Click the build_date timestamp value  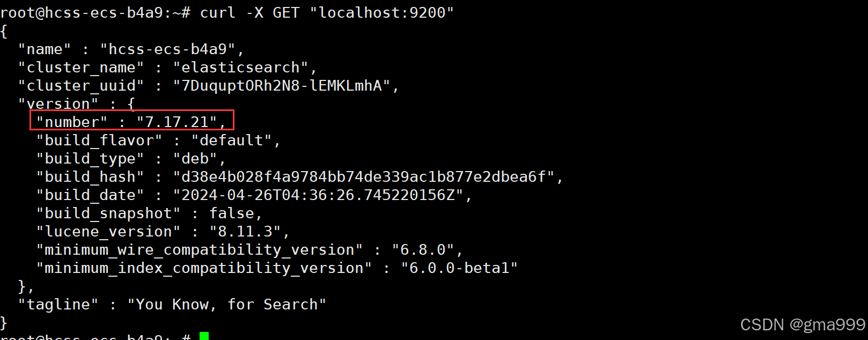pyautogui.click(x=318, y=195)
